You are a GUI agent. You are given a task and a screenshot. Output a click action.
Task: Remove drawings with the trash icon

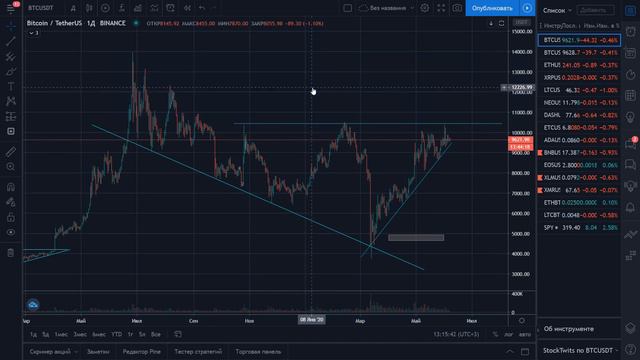[x=11, y=253]
